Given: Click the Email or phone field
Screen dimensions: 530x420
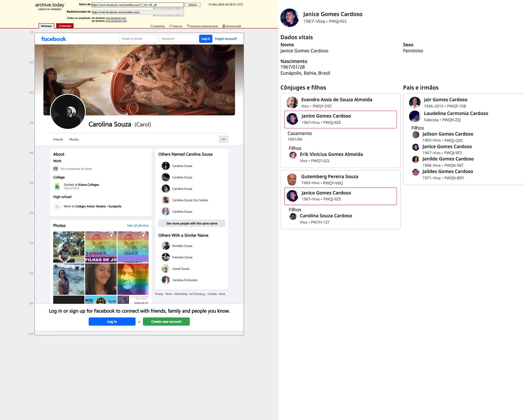Looking at the screenshot, I should pyautogui.click(x=138, y=39).
